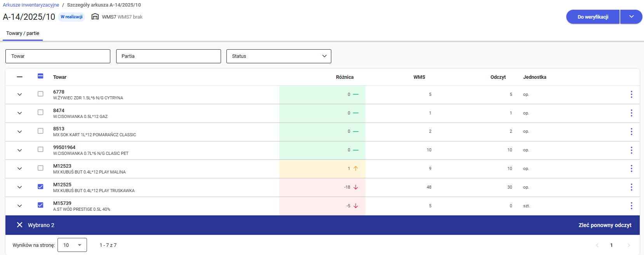Open the three-dot menu for item 6778
This screenshot has width=644, height=255.
click(631, 94)
